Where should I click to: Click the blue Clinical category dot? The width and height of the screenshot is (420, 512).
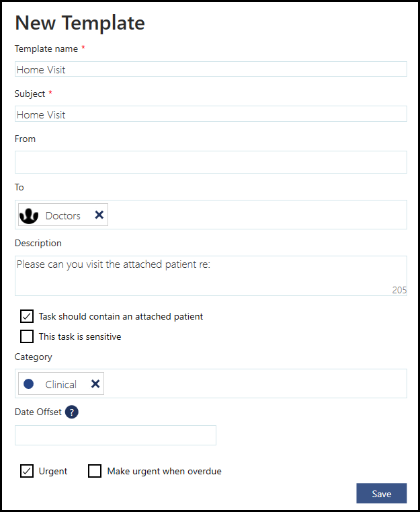coord(29,384)
